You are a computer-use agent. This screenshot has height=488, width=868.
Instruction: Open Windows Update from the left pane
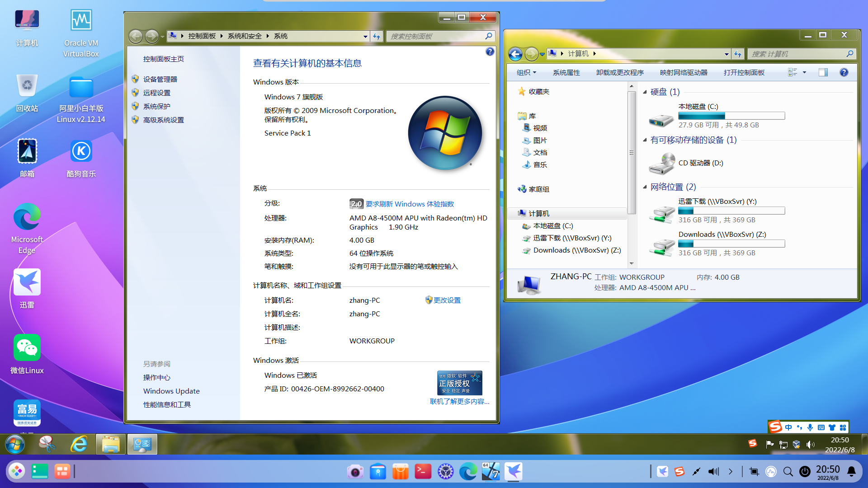tap(171, 391)
